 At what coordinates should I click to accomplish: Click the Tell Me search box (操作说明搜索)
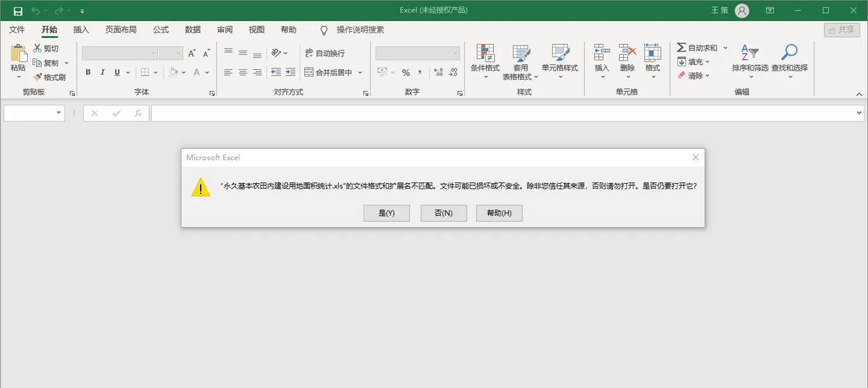click(360, 30)
